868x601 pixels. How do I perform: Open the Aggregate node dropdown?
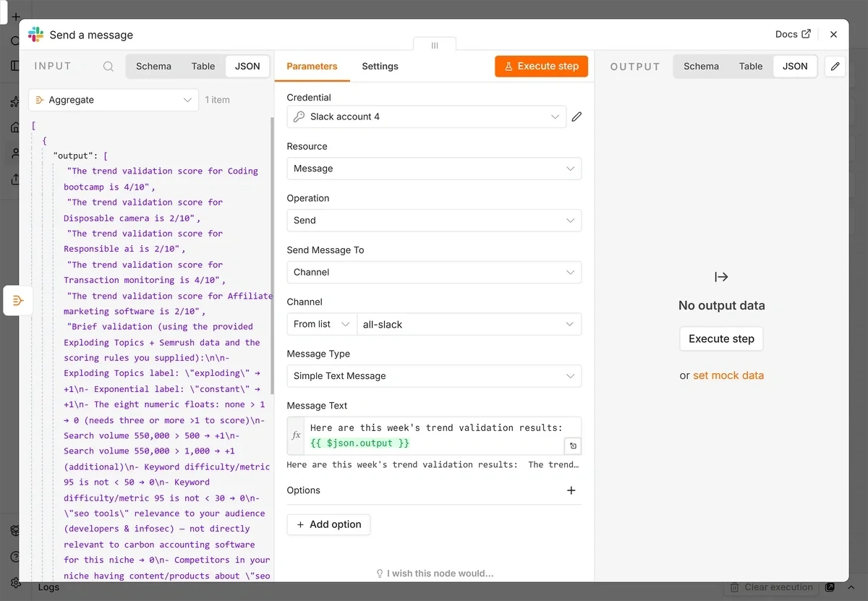(114, 100)
